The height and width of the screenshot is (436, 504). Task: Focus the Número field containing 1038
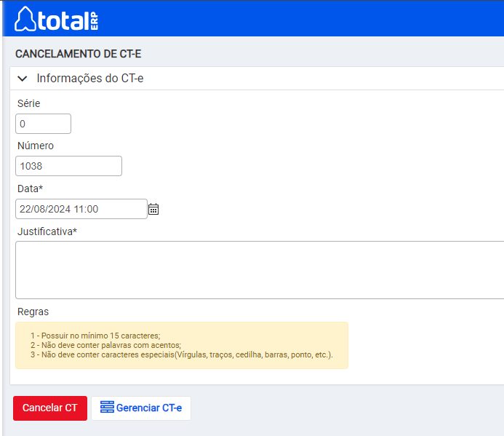[68, 166]
